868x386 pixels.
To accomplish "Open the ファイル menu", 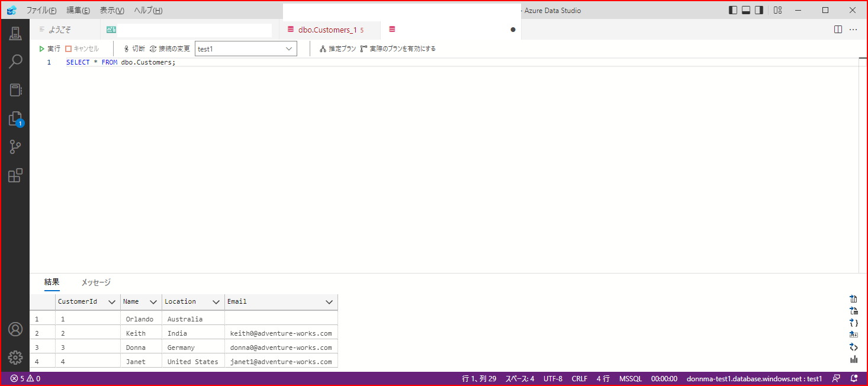I will point(41,11).
